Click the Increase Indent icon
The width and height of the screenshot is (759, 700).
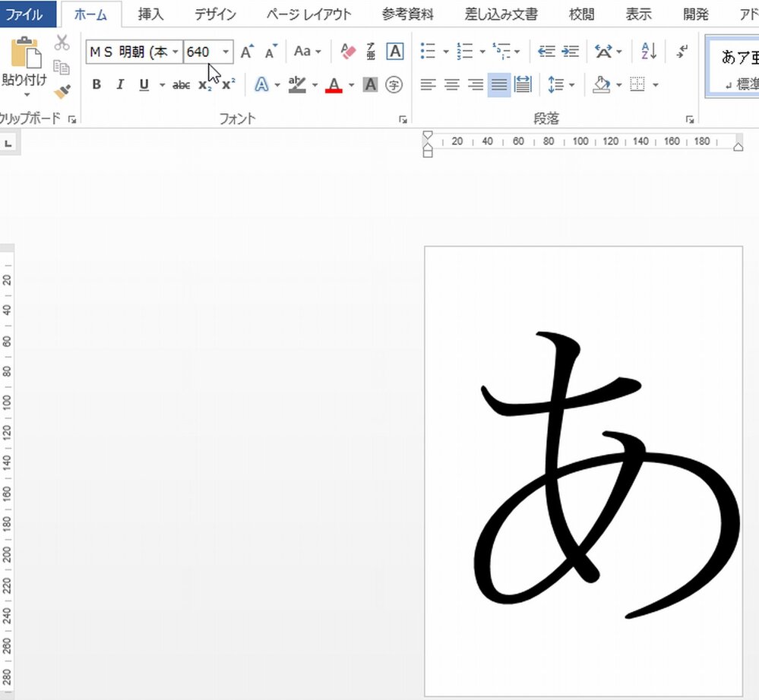(x=570, y=52)
